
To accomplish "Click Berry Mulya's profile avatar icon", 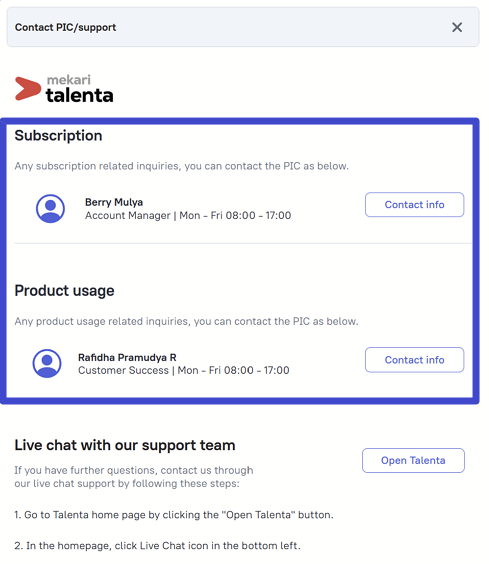I will [x=50, y=209].
